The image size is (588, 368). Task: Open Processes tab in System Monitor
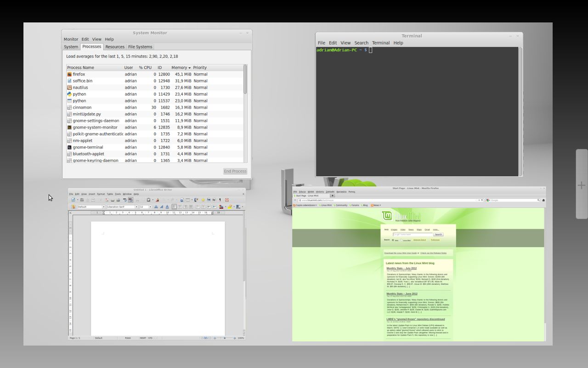pyautogui.click(x=92, y=46)
